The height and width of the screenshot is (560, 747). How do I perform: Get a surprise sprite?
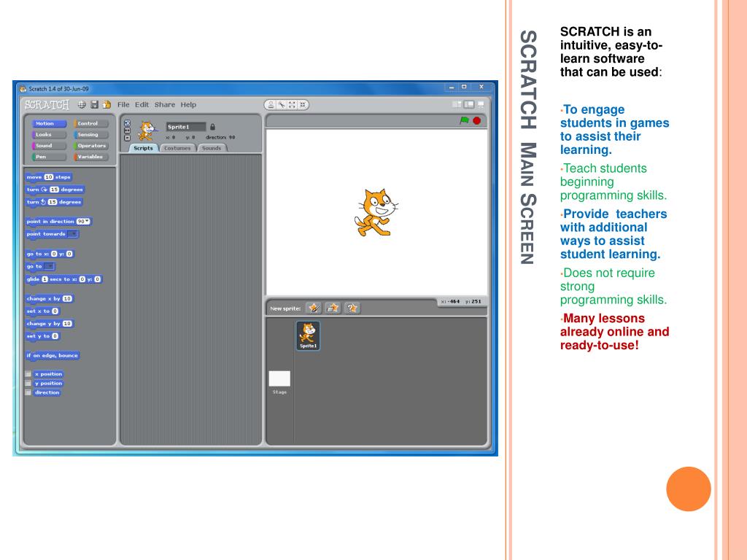click(352, 308)
